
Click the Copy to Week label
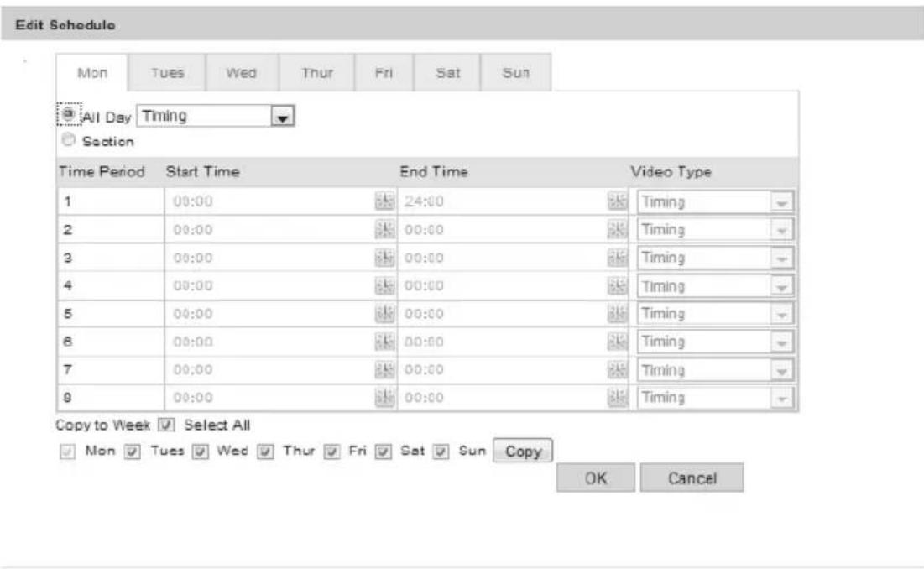(x=102, y=425)
